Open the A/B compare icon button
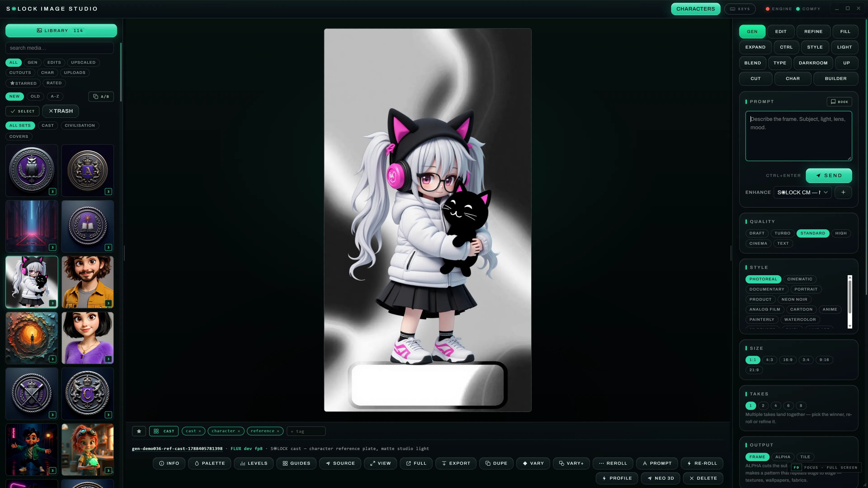868x488 pixels. [101, 97]
